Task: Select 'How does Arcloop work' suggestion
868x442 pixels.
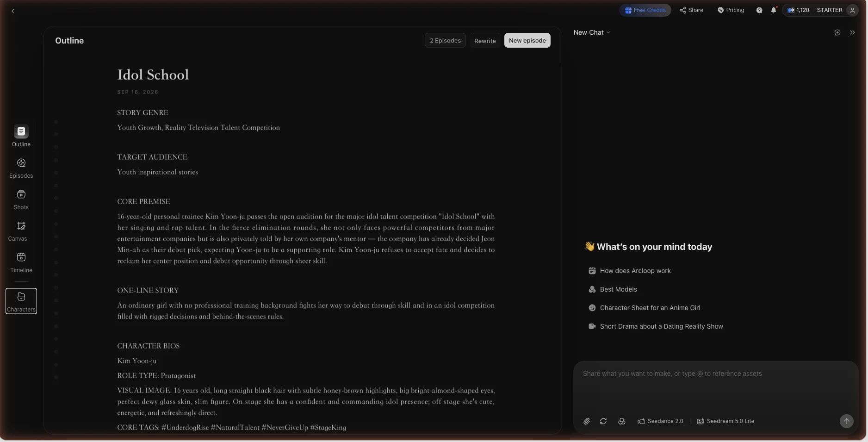Action: tap(630, 271)
